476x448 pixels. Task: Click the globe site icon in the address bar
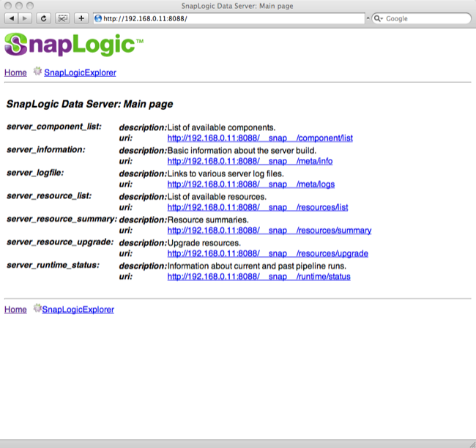pyautogui.click(x=98, y=18)
